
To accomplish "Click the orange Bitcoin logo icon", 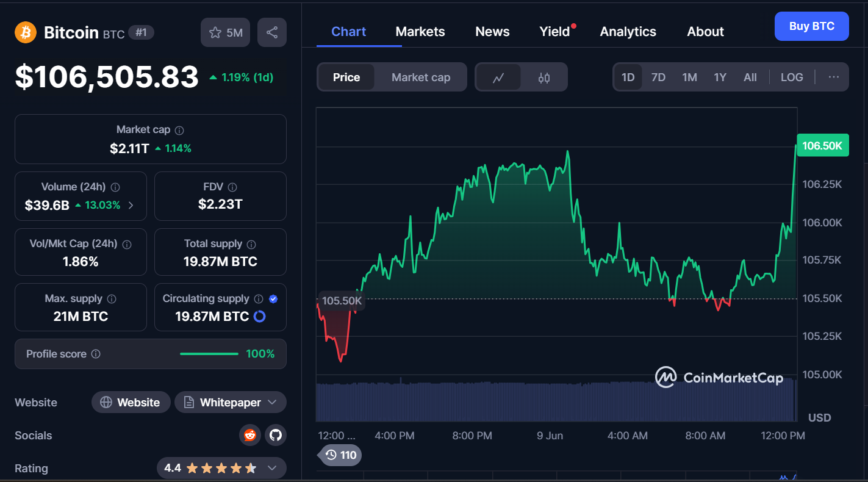I will 26,32.
